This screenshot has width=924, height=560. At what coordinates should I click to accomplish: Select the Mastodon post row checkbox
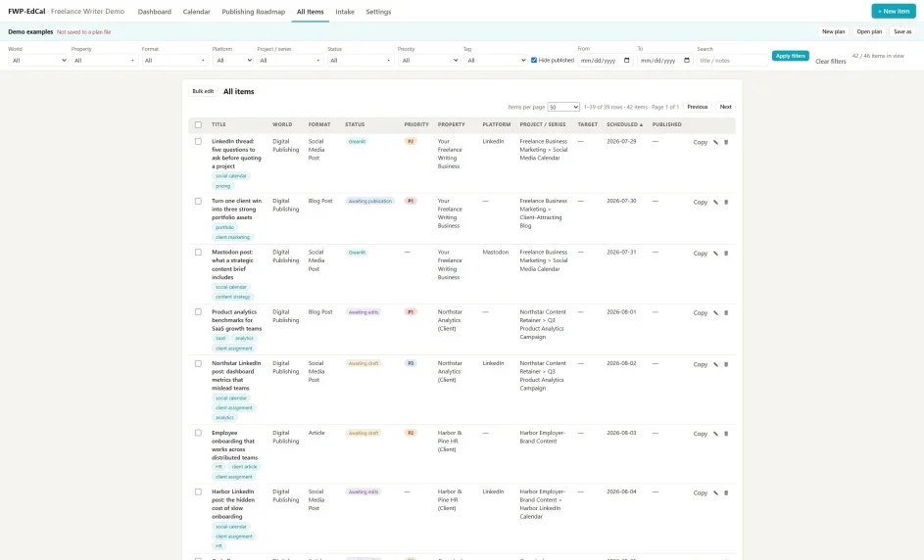198,252
